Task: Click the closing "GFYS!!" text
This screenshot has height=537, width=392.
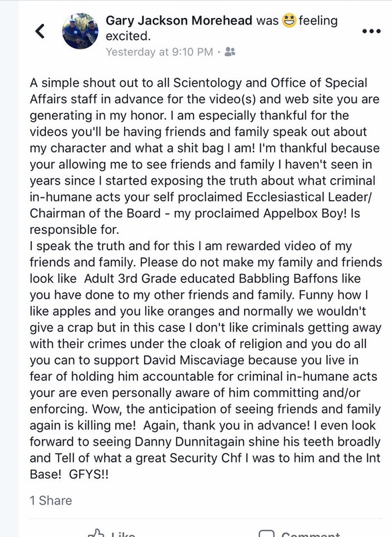Action: (x=89, y=474)
